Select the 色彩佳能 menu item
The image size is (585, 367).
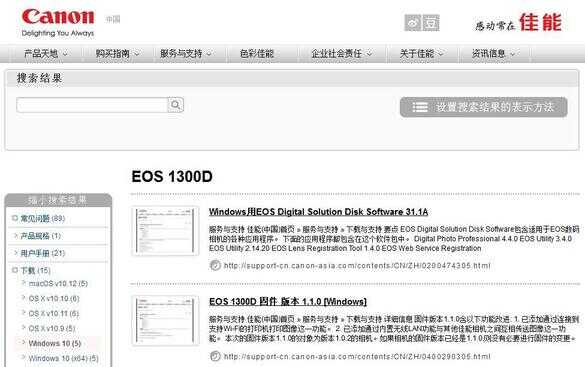tap(257, 54)
